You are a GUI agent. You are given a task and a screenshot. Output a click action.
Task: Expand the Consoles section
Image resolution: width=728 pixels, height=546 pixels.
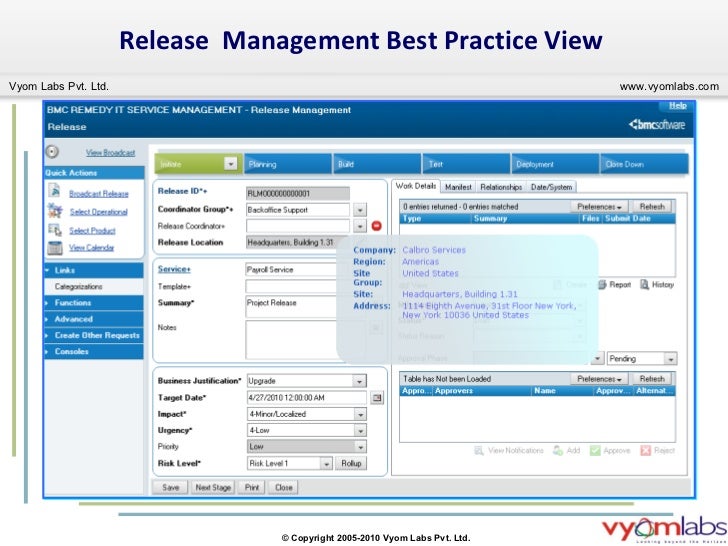[94, 351]
